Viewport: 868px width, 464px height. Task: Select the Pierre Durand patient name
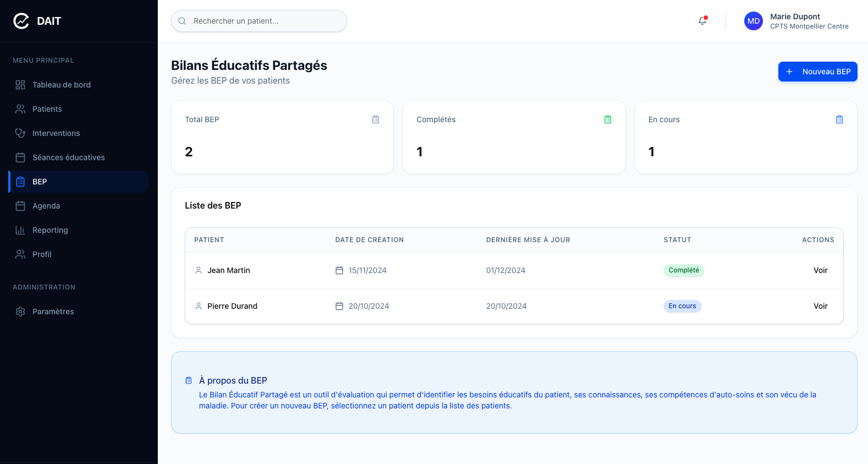click(x=232, y=306)
